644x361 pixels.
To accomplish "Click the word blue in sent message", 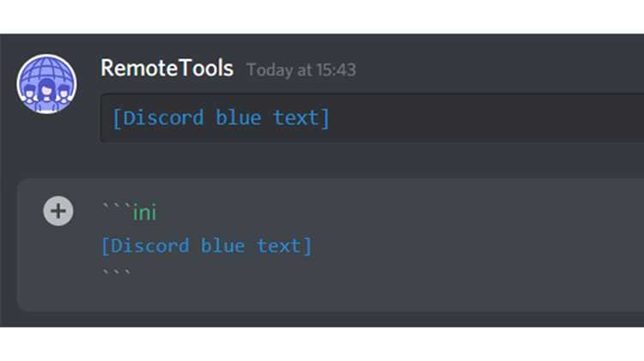I will (x=238, y=118).
